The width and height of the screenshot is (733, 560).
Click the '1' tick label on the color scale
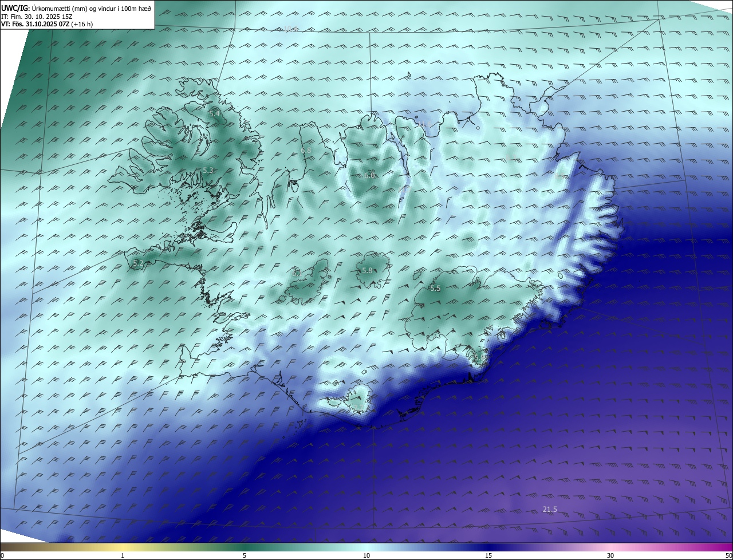point(123,555)
